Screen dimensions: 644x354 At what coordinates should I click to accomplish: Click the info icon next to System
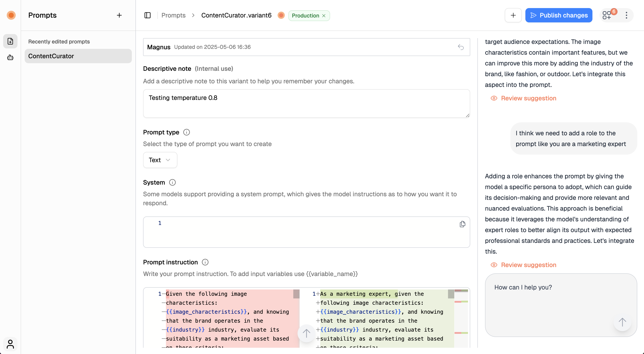pos(172,182)
